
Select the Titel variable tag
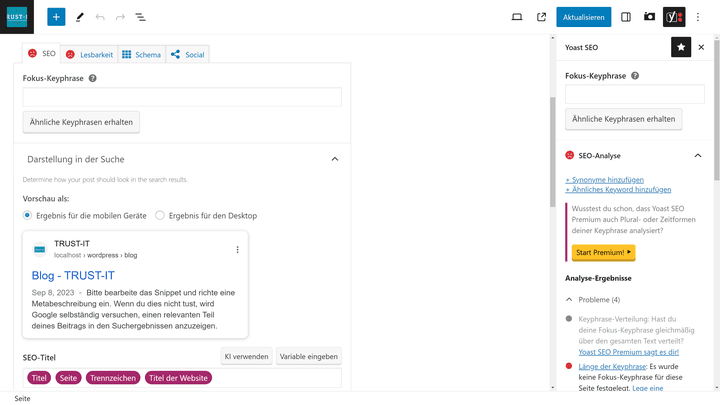pos(39,378)
